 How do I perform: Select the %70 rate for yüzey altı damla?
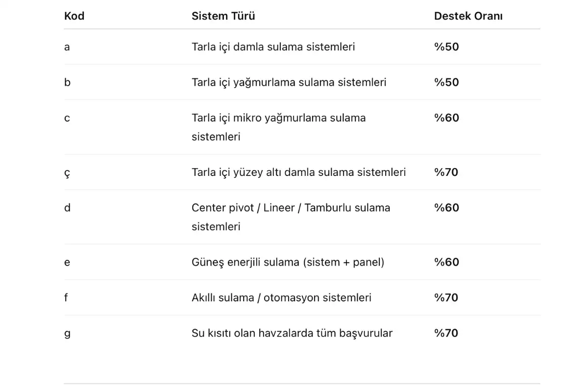pos(446,172)
